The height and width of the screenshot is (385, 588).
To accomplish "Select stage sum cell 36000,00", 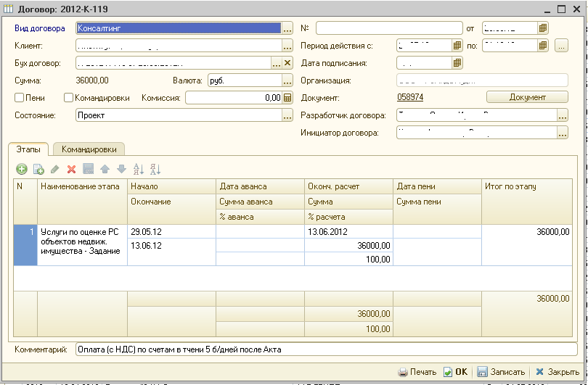I will tap(348, 245).
